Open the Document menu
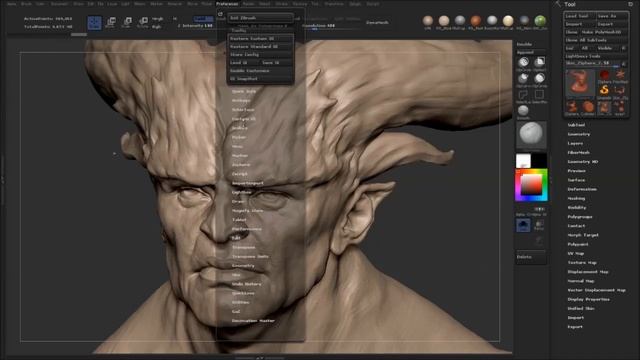The image size is (640, 360). pos(59,4)
